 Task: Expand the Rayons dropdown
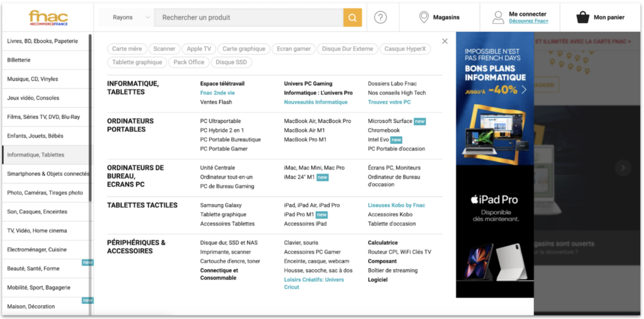(131, 18)
